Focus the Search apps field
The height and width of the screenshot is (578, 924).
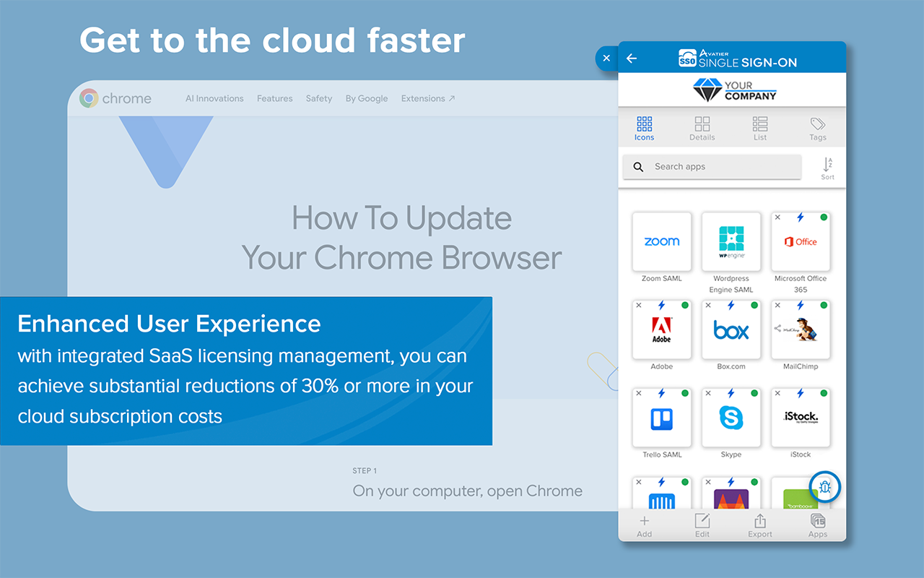click(712, 167)
